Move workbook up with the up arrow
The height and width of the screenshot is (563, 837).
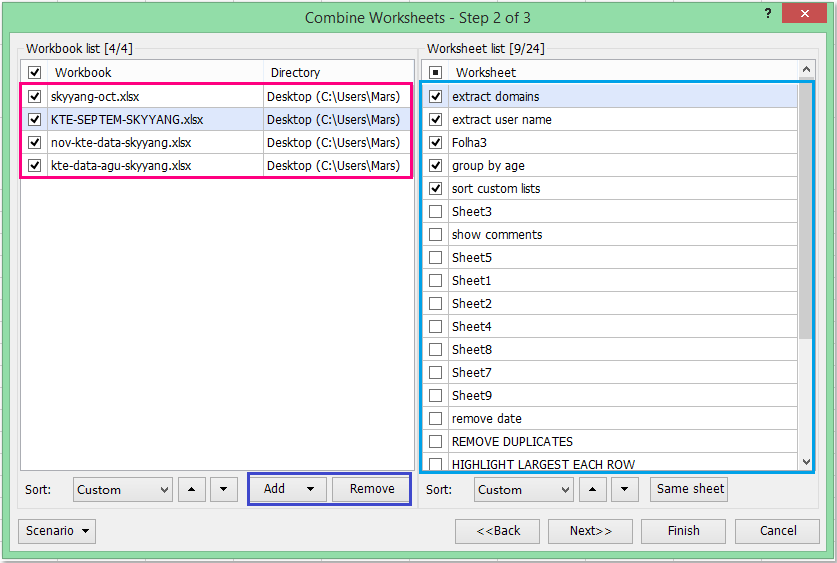192,490
